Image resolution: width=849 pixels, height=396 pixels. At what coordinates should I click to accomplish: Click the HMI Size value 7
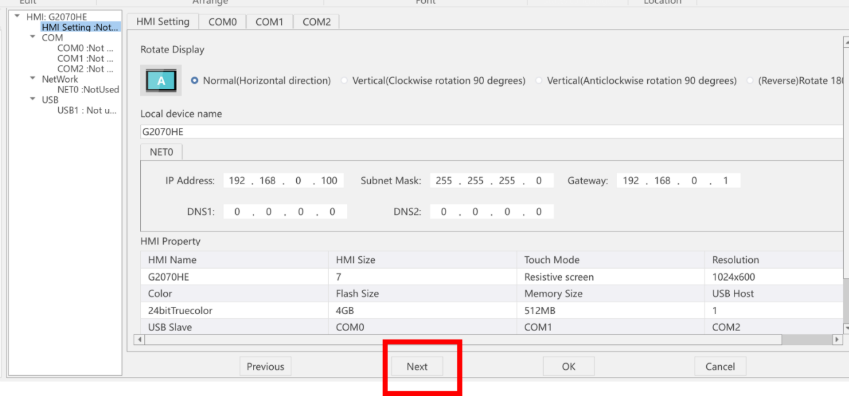tap(423, 277)
